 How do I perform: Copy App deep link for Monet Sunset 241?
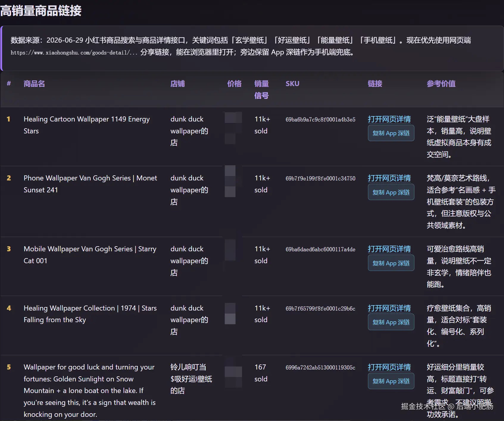point(391,192)
